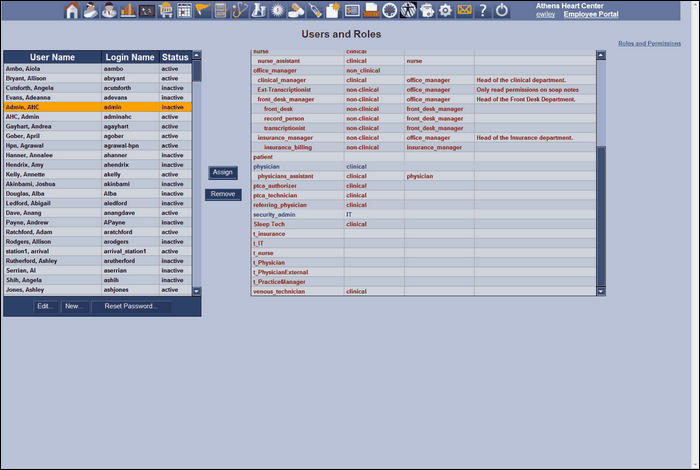Select user row 'Cutsforth, Angela'
700x470 pixels.
click(x=98, y=88)
